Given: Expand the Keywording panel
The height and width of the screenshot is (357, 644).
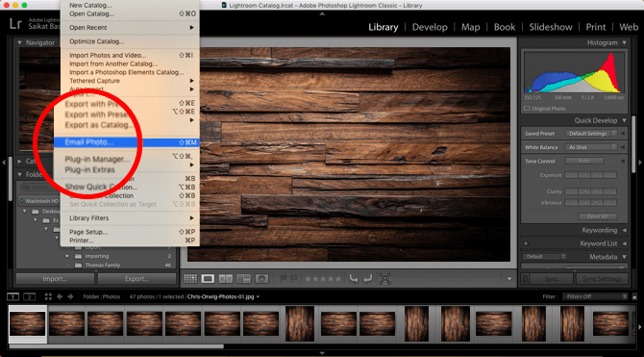Looking at the screenshot, I should tap(624, 230).
